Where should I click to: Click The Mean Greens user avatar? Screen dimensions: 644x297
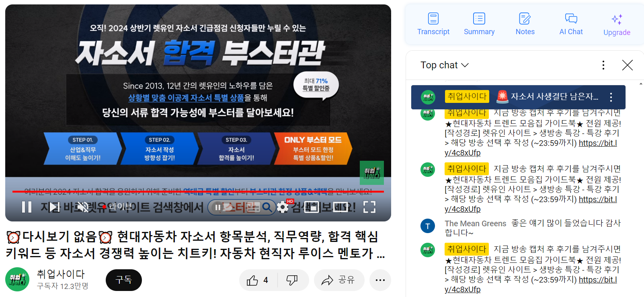pyautogui.click(x=428, y=226)
